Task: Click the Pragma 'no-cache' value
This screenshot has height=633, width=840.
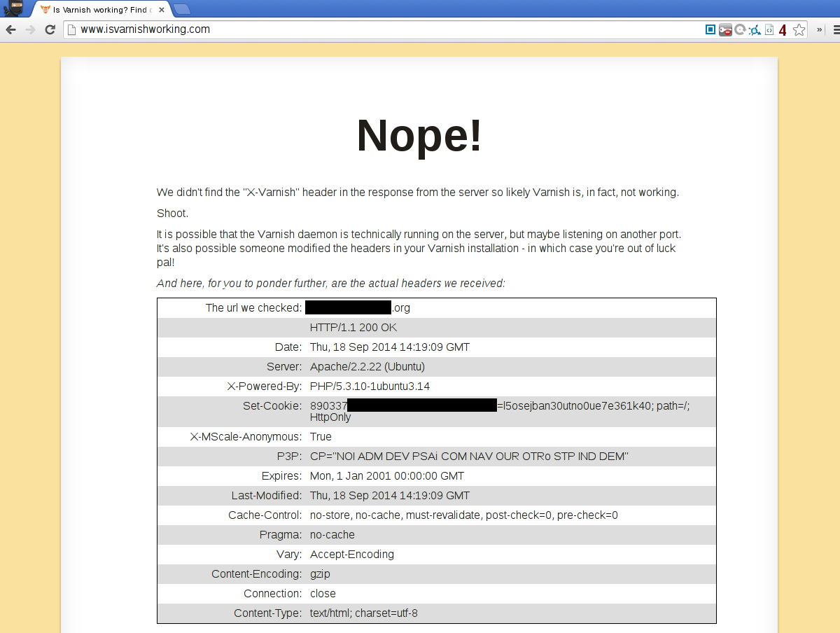Action: 332,535
